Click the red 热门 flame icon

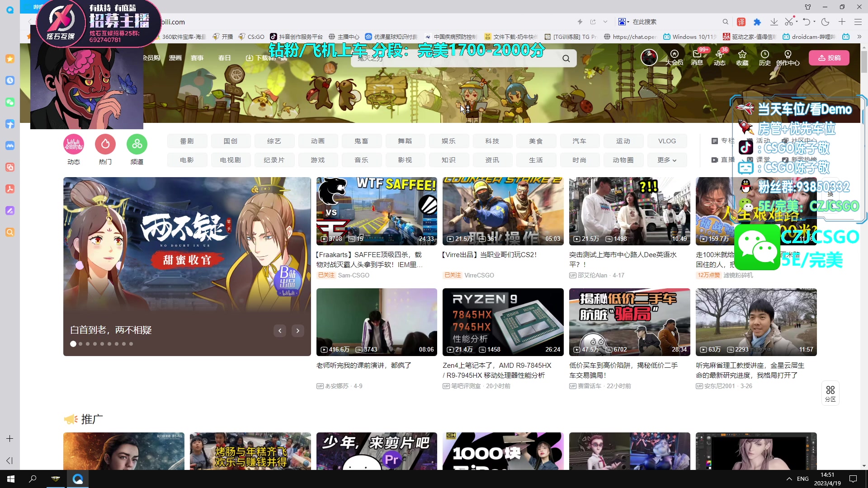(x=105, y=145)
